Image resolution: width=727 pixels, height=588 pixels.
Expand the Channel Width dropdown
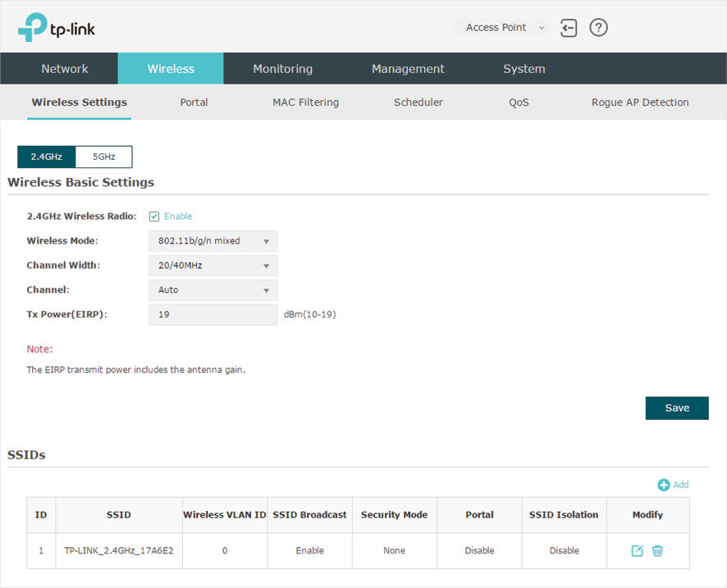(213, 266)
